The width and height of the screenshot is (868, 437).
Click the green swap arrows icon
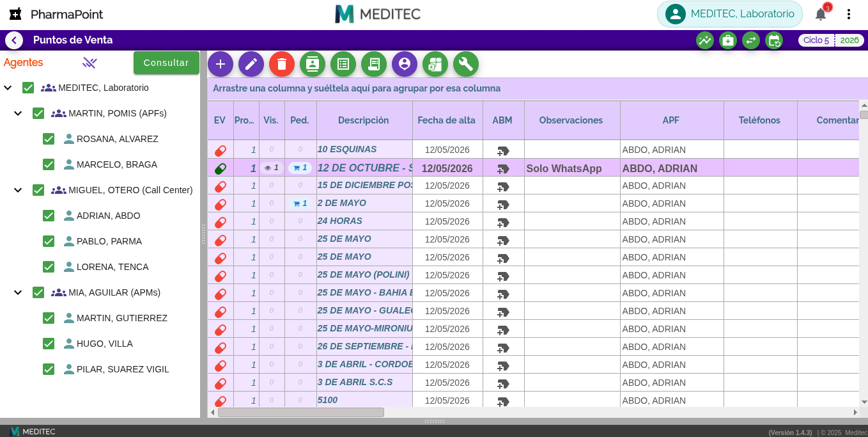point(751,40)
